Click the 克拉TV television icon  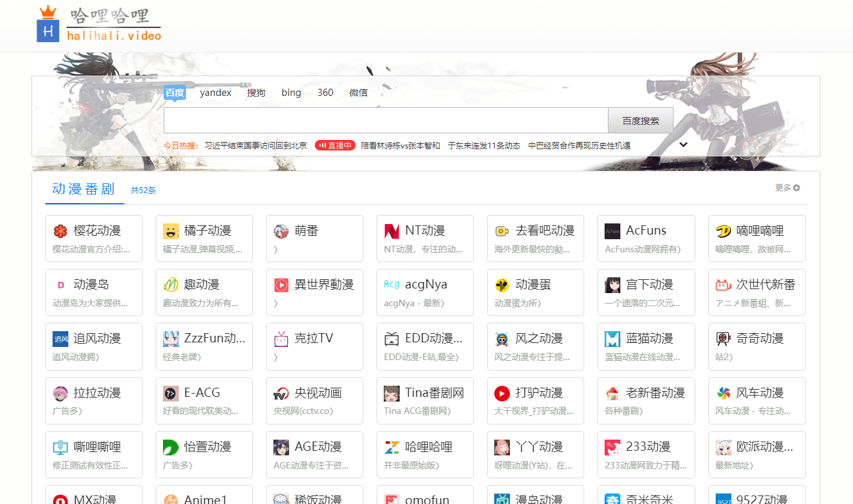pos(281,339)
